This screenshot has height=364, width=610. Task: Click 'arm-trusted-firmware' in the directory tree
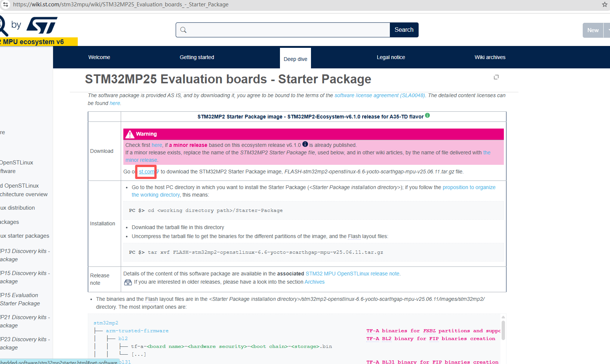coord(137,331)
